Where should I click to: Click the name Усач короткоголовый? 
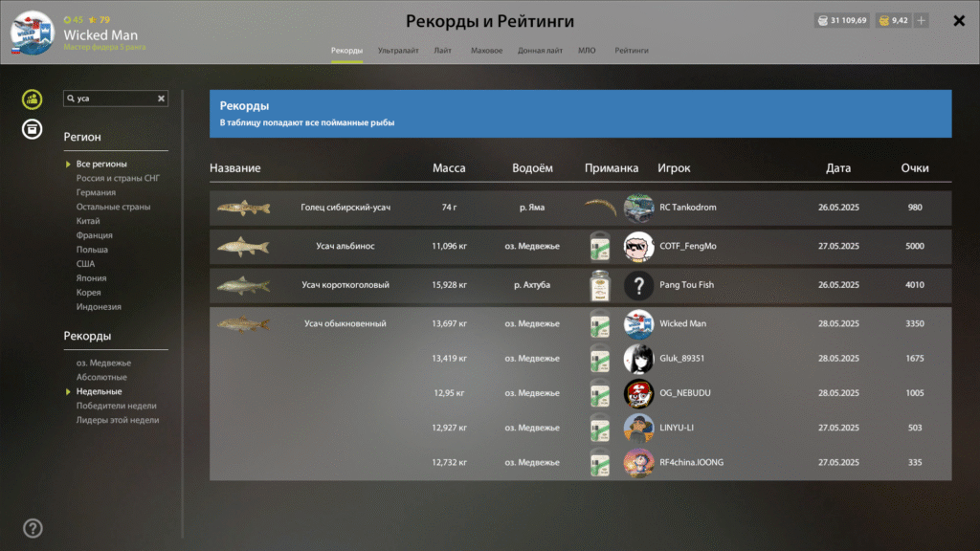pos(345,285)
